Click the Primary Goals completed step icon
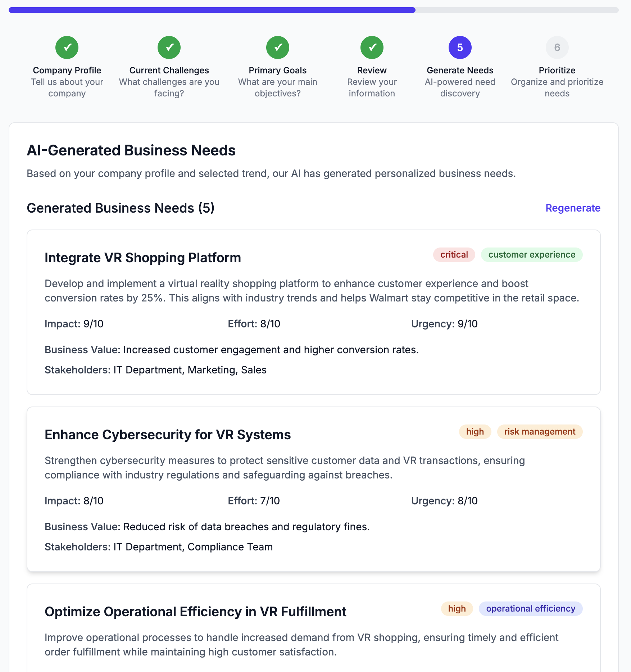631x672 pixels. 278,47
